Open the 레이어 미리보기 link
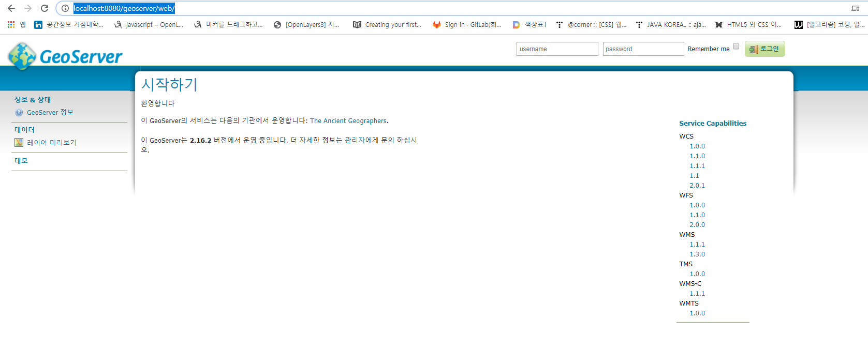Viewport: 868px width, 349px height. coord(51,143)
